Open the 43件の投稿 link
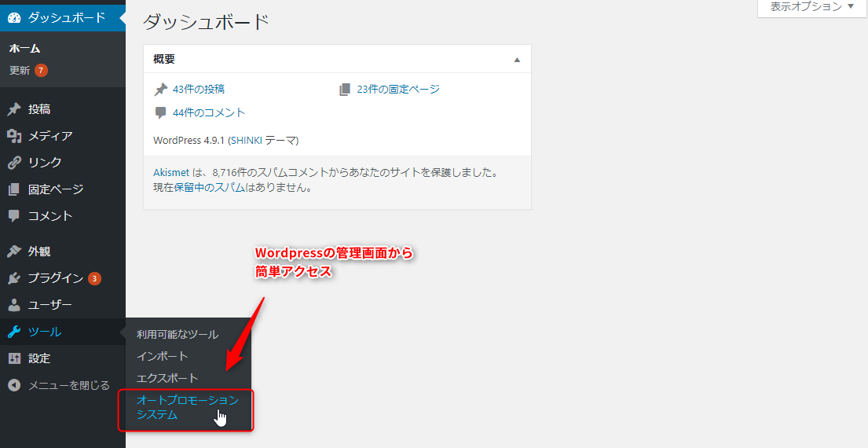This screenshot has height=448, width=868. coord(199,89)
